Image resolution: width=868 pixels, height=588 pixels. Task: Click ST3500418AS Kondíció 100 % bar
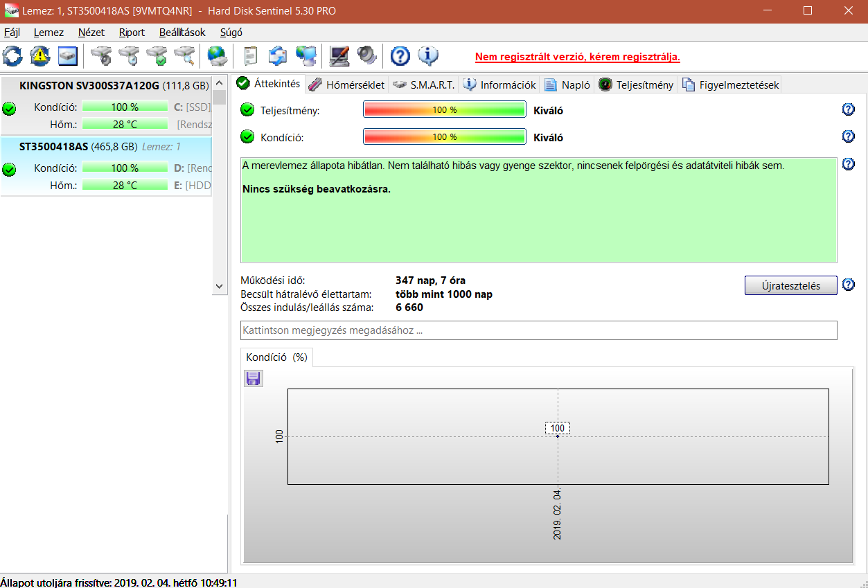[x=125, y=168]
